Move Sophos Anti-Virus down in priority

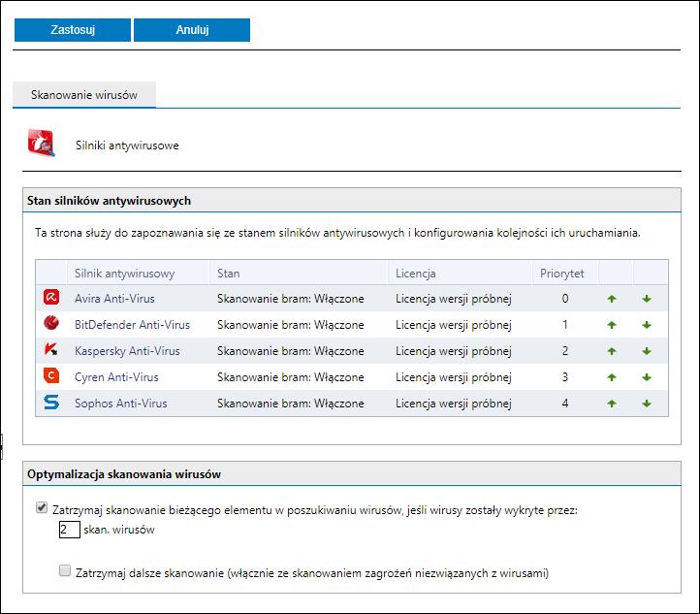tap(647, 404)
